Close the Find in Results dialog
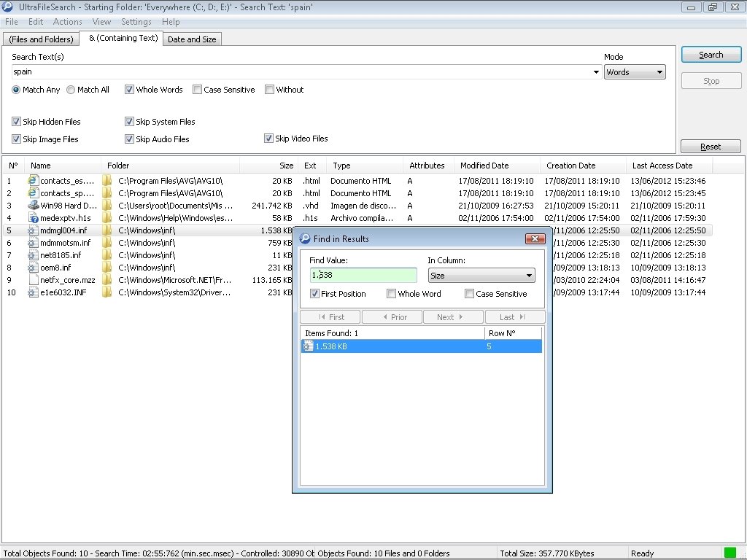 [535, 238]
